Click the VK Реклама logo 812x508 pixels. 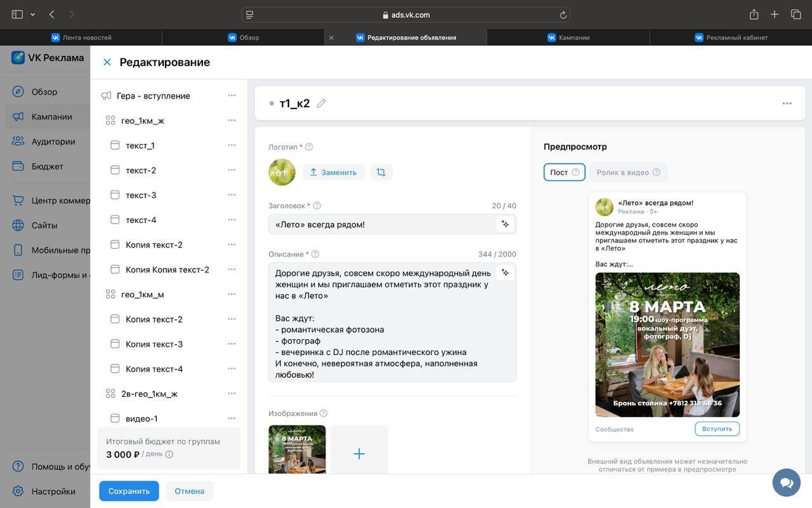[48, 58]
